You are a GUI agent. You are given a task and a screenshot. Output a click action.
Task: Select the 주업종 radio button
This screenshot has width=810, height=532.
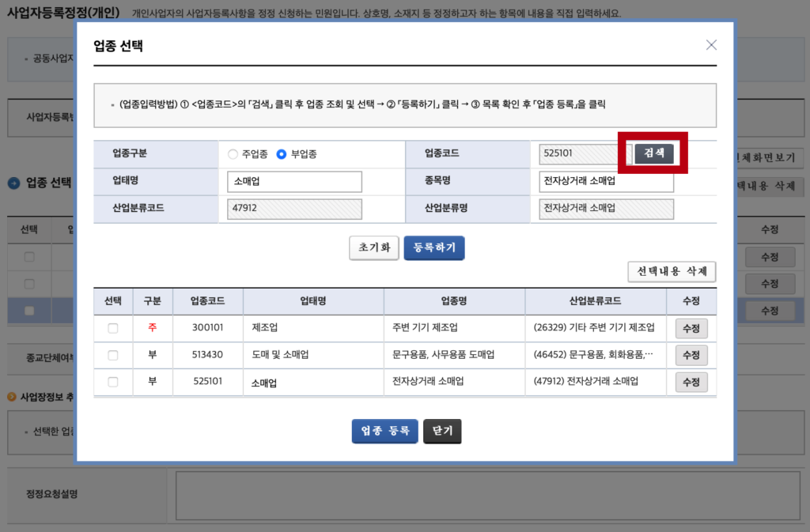(233, 154)
